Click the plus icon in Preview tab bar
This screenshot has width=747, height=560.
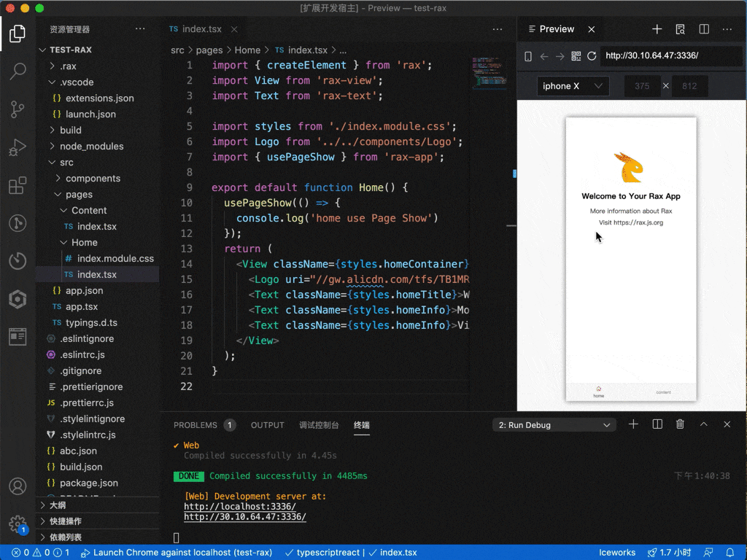657,29
